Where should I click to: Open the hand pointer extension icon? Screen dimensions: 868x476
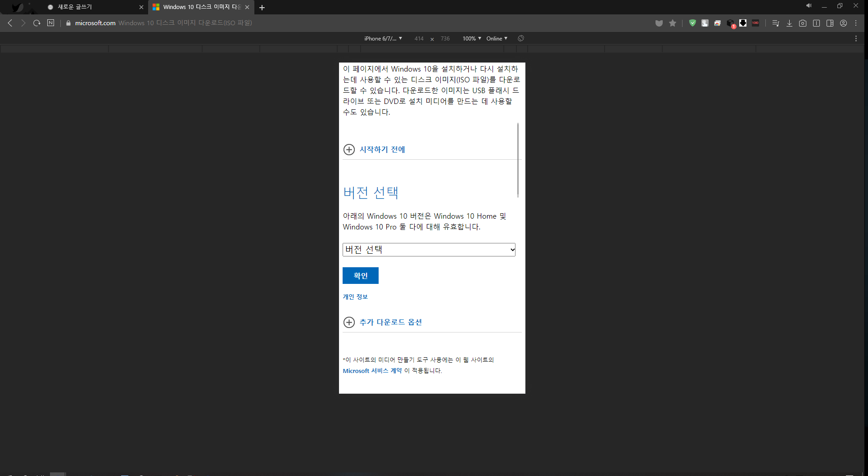point(705,23)
